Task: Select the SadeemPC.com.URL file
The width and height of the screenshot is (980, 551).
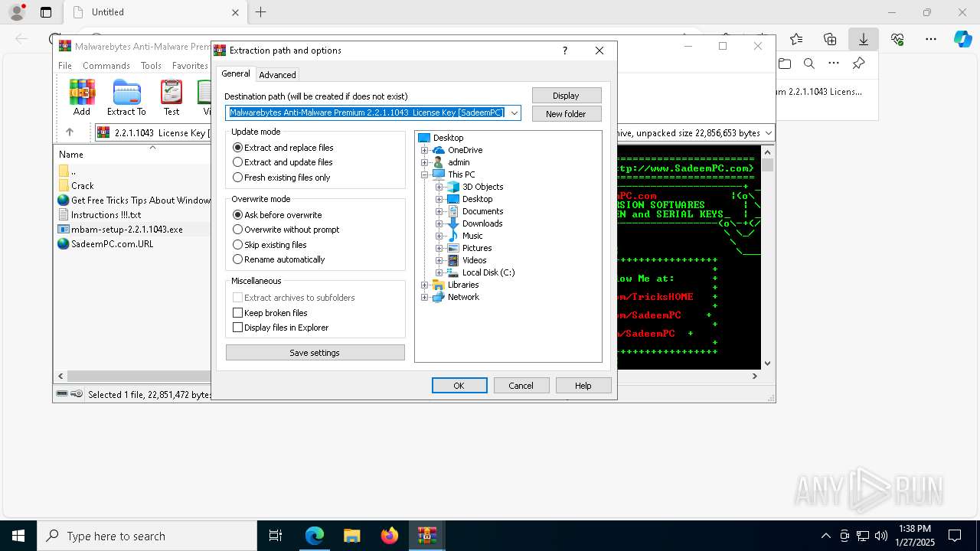Action: pyautogui.click(x=106, y=243)
